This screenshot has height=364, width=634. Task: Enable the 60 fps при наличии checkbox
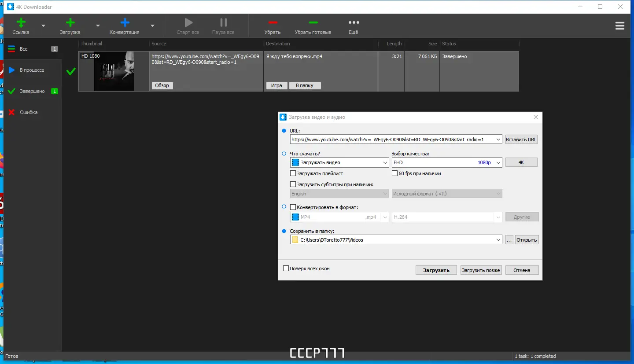(395, 173)
